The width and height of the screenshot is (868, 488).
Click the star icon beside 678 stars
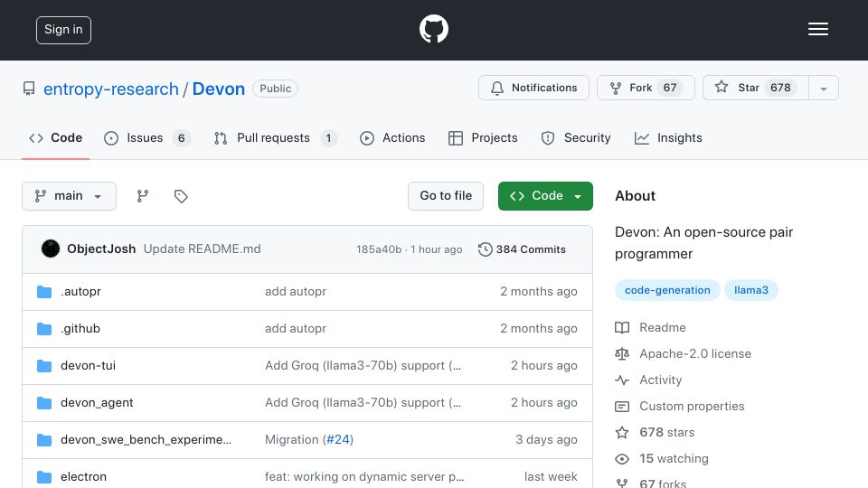pos(622,433)
